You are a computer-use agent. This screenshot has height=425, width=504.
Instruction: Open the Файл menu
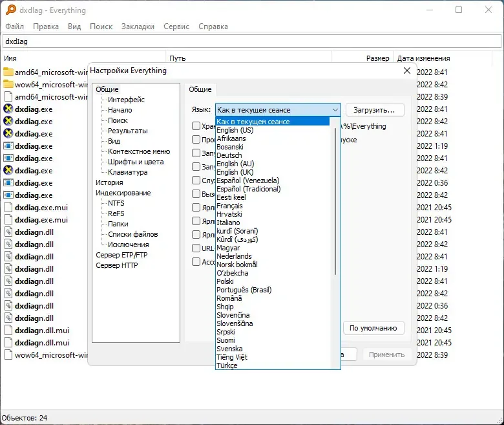coord(14,27)
